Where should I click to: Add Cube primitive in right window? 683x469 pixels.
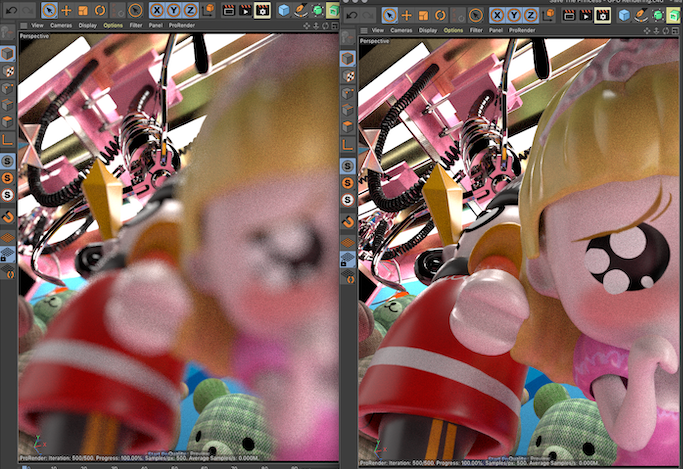click(x=624, y=15)
